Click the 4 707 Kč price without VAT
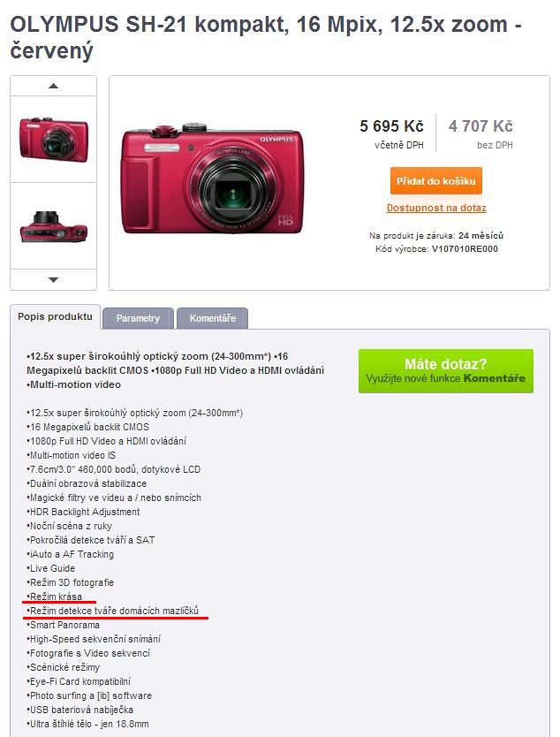 click(481, 126)
